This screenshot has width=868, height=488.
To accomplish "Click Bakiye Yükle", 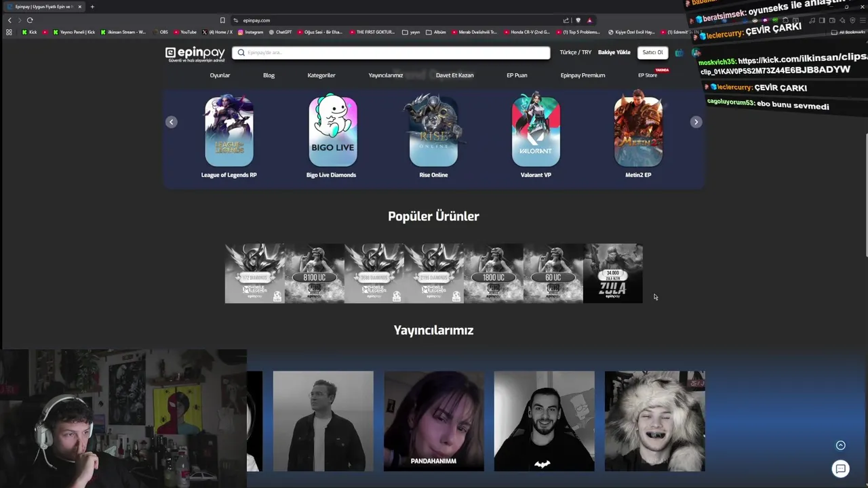I will coord(614,52).
